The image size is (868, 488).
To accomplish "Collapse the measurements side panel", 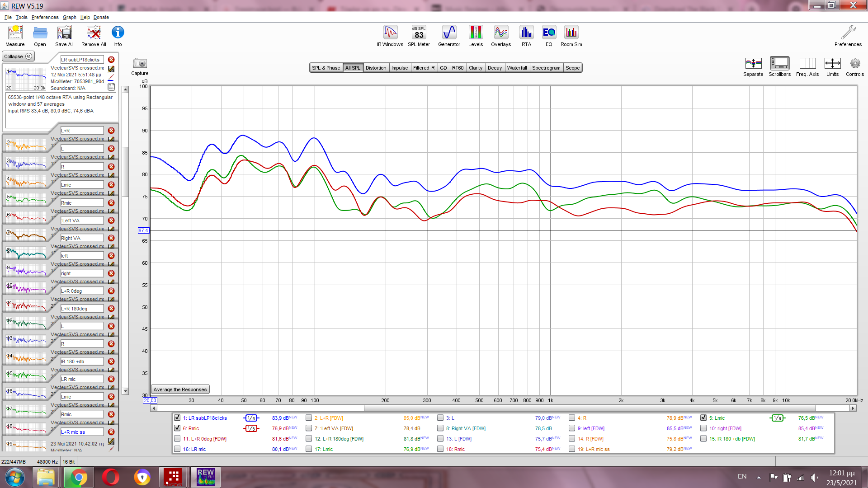I will click(x=18, y=56).
